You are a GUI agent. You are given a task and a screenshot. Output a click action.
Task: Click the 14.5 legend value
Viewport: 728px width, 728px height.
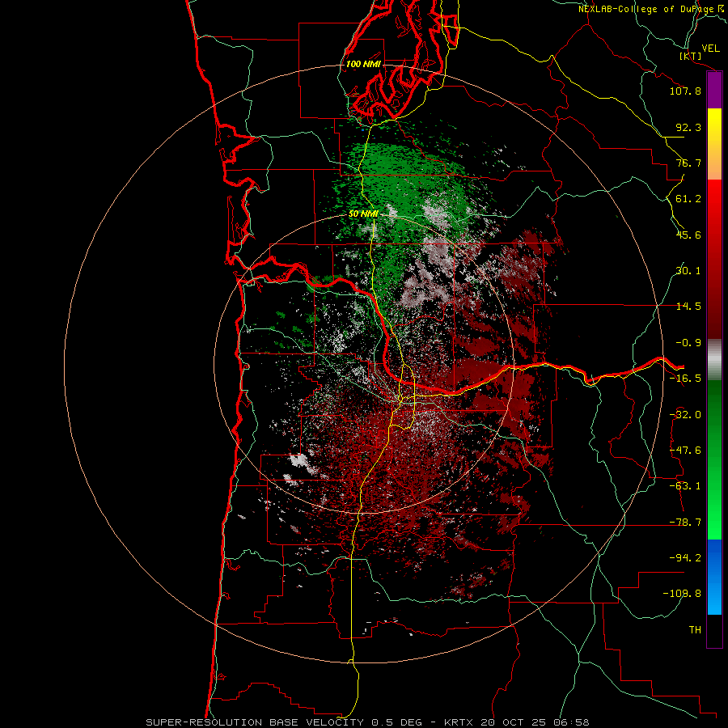pos(688,307)
